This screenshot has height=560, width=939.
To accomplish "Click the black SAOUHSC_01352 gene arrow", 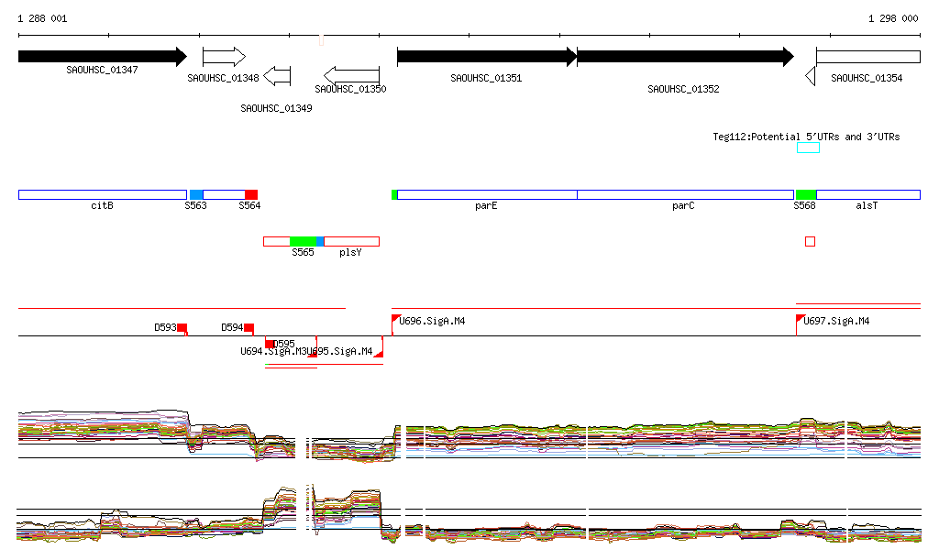I will (x=686, y=57).
